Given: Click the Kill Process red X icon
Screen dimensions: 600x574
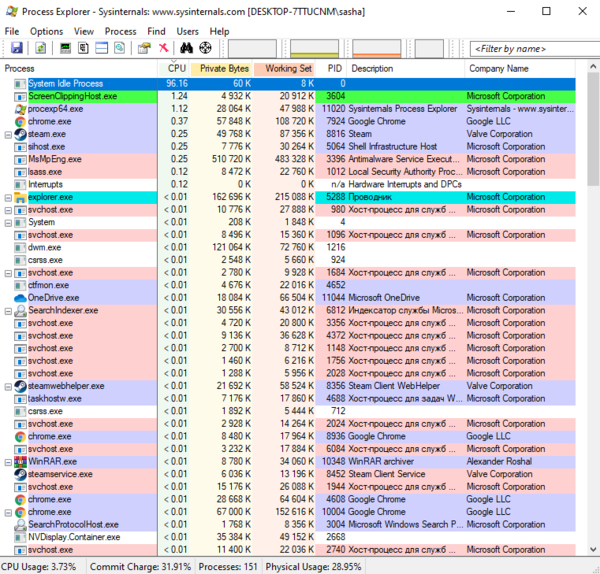Looking at the screenshot, I should pos(162,48).
